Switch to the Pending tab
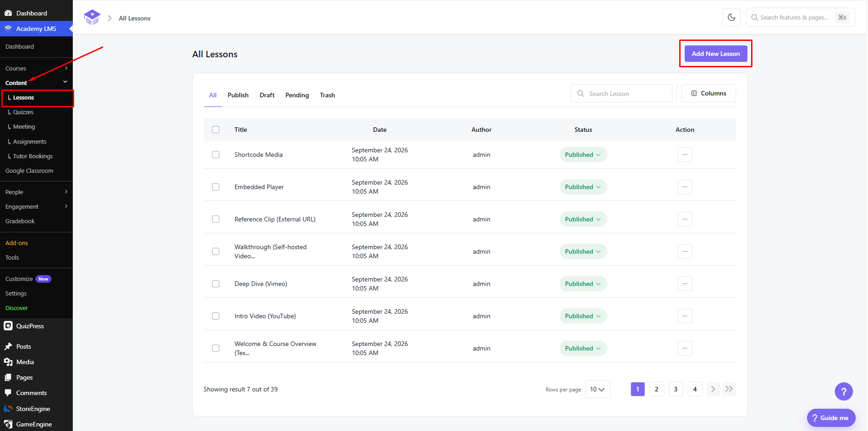Viewport: 868px width, 431px height. [297, 95]
